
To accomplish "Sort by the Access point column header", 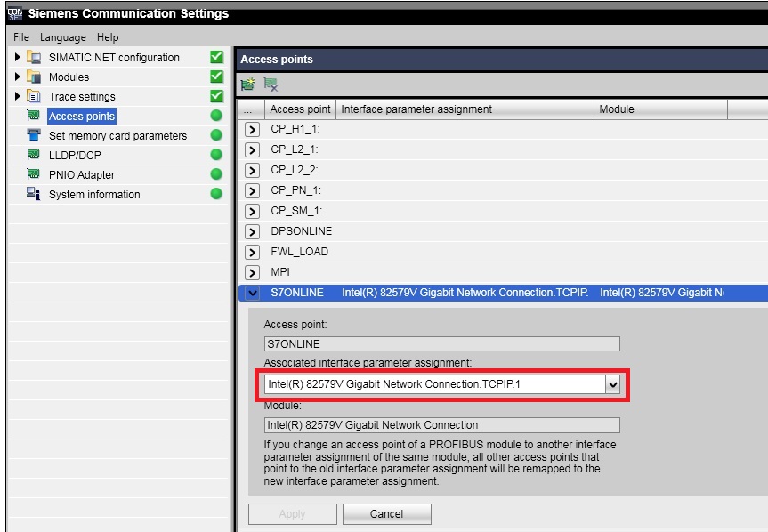I will coord(300,109).
